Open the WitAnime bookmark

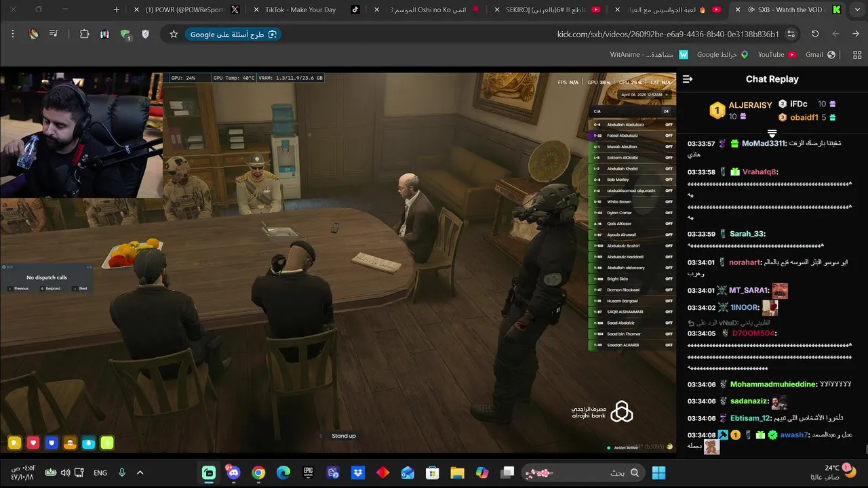649,55
